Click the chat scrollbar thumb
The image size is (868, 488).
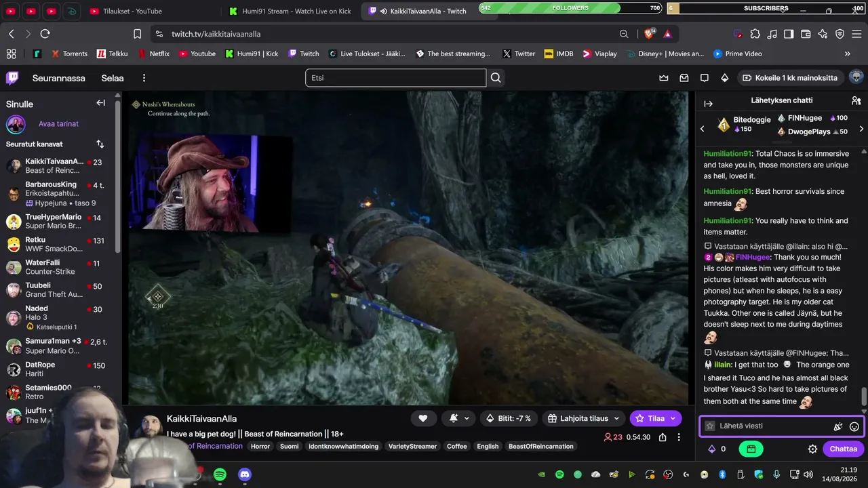click(x=863, y=396)
